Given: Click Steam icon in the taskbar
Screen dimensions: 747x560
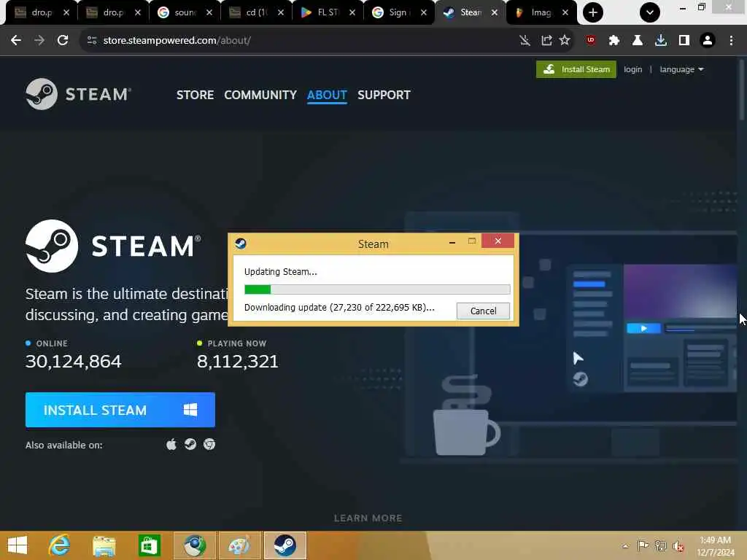Looking at the screenshot, I should pos(285,545).
